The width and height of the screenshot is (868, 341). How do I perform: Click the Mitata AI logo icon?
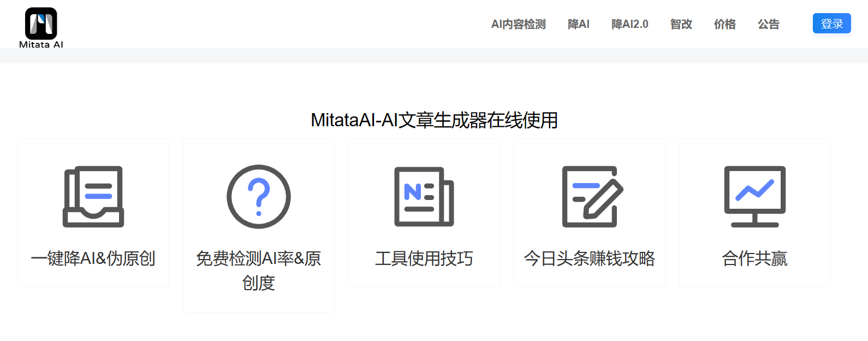click(x=41, y=23)
